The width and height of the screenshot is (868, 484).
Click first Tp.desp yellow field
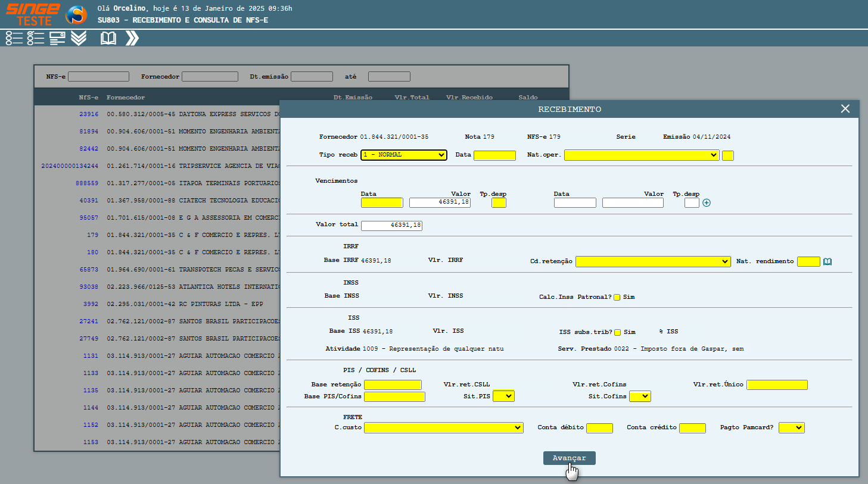(x=499, y=203)
